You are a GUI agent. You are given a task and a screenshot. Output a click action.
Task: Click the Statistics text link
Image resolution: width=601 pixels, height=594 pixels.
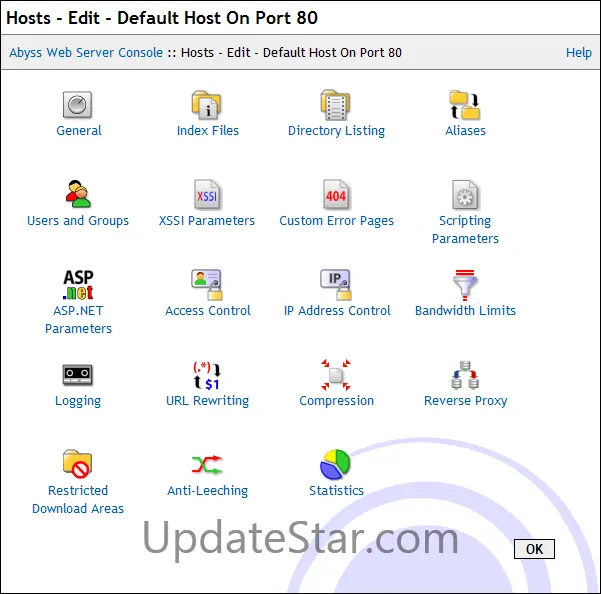pyautogui.click(x=337, y=491)
